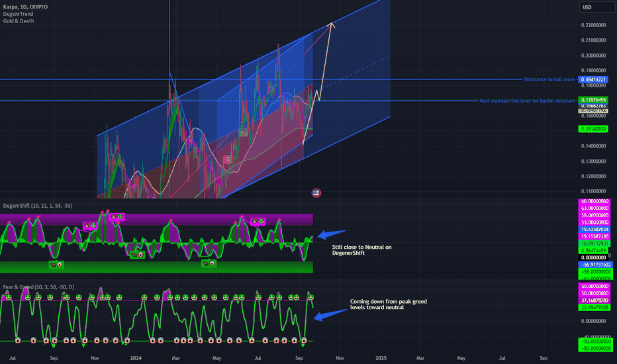The width and height of the screenshot is (617, 364).
Task: Click the green 0.17076455 price label
Action: pos(593,100)
